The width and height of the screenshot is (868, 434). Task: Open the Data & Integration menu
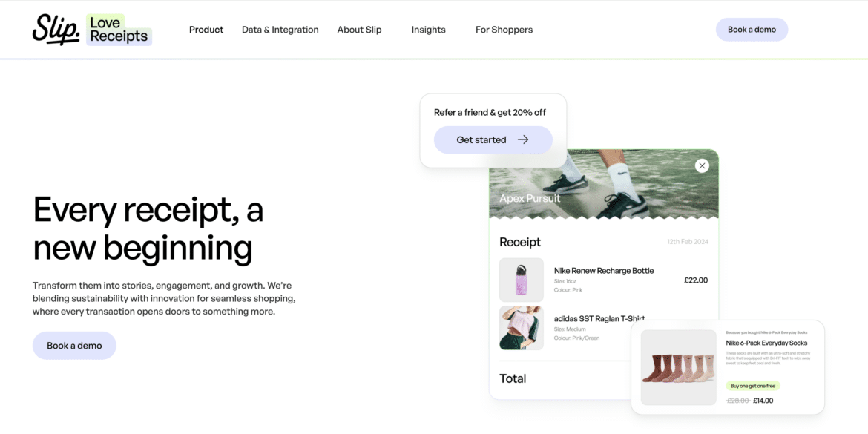pyautogui.click(x=280, y=30)
